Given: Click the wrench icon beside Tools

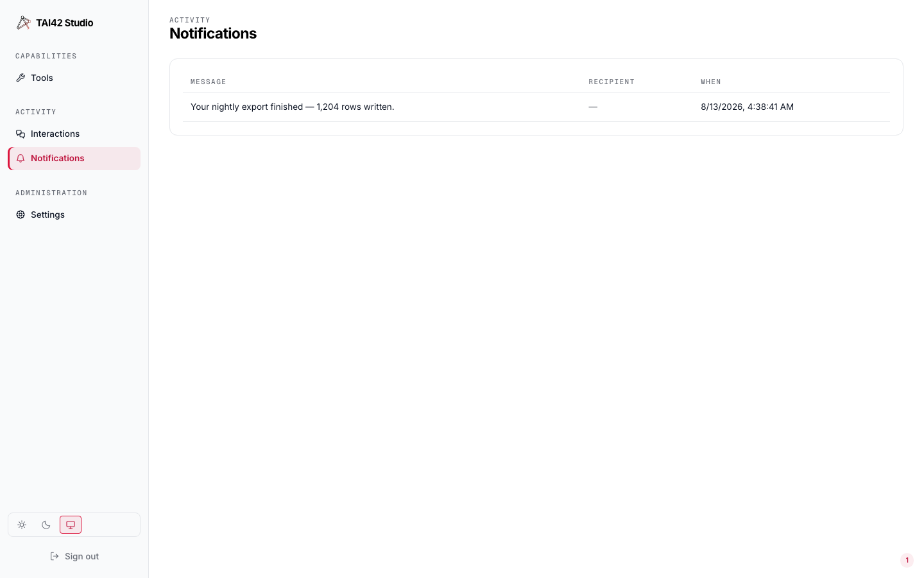Looking at the screenshot, I should tap(21, 78).
